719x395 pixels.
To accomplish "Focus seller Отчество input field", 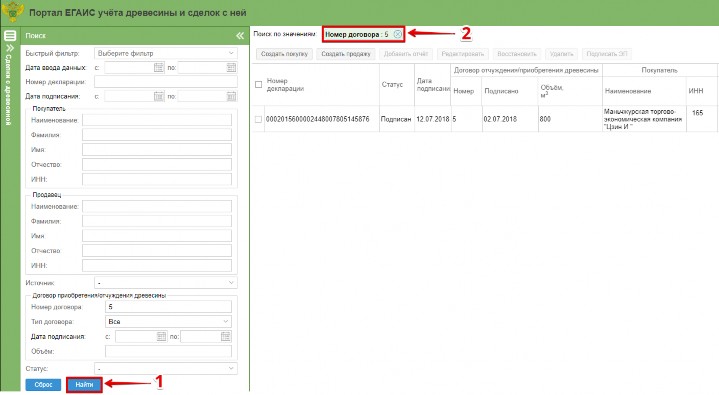I will coord(157,250).
